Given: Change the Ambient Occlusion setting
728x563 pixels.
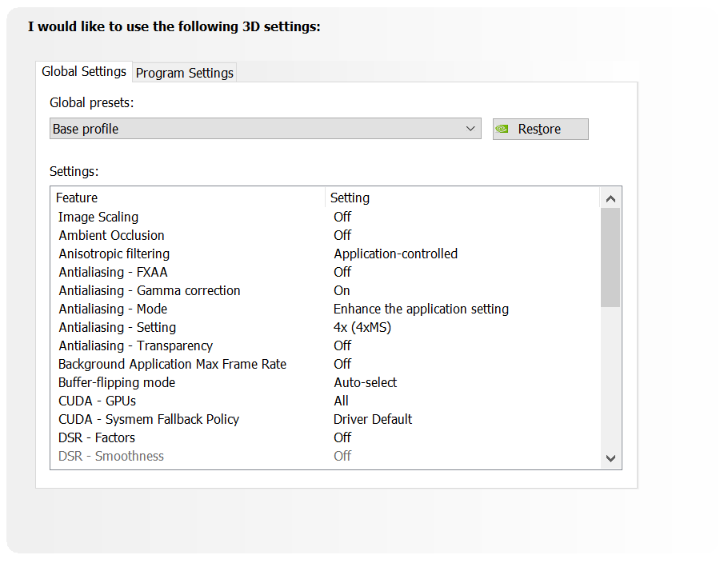Looking at the screenshot, I should pyautogui.click(x=342, y=235).
